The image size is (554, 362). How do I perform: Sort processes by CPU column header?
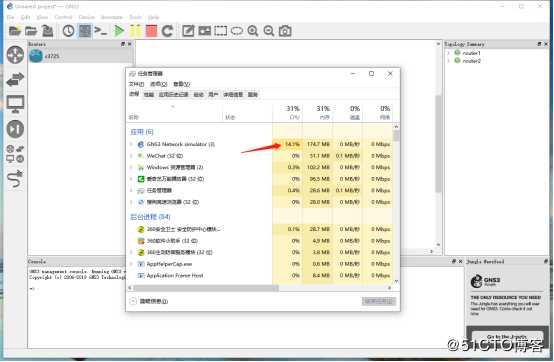[288, 112]
